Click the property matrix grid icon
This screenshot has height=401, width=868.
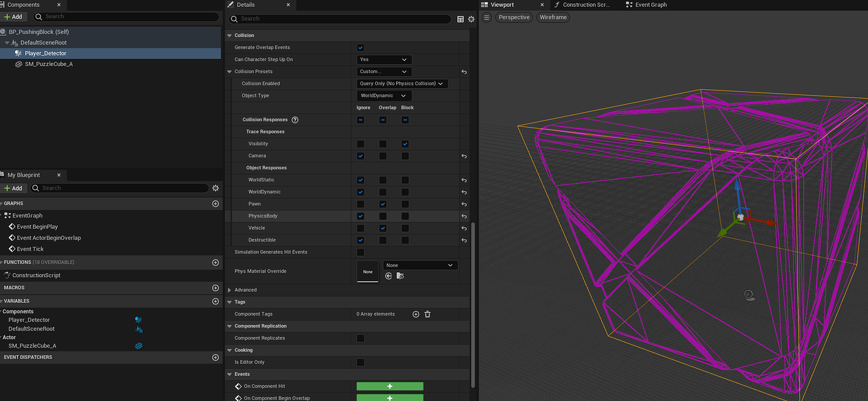tap(460, 19)
